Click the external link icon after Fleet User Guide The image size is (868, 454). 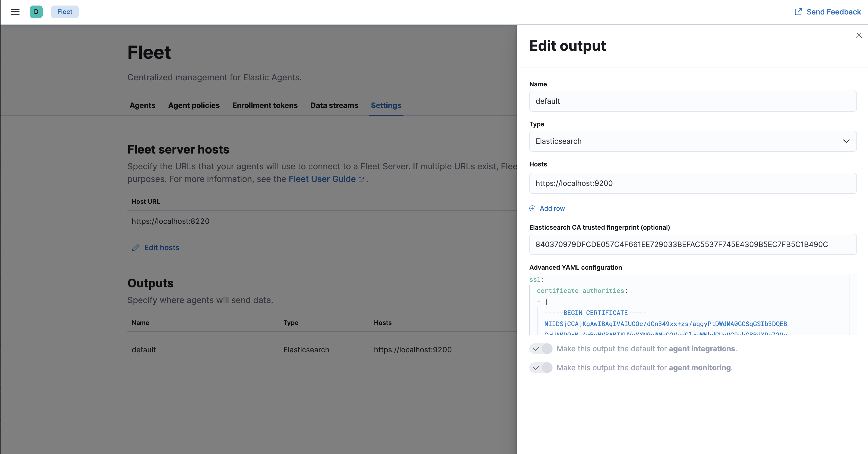click(361, 179)
